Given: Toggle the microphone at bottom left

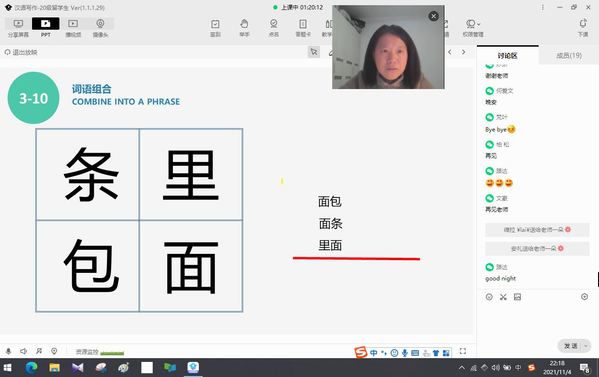Looking at the screenshot, I should pyautogui.click(x=8, y=351).
